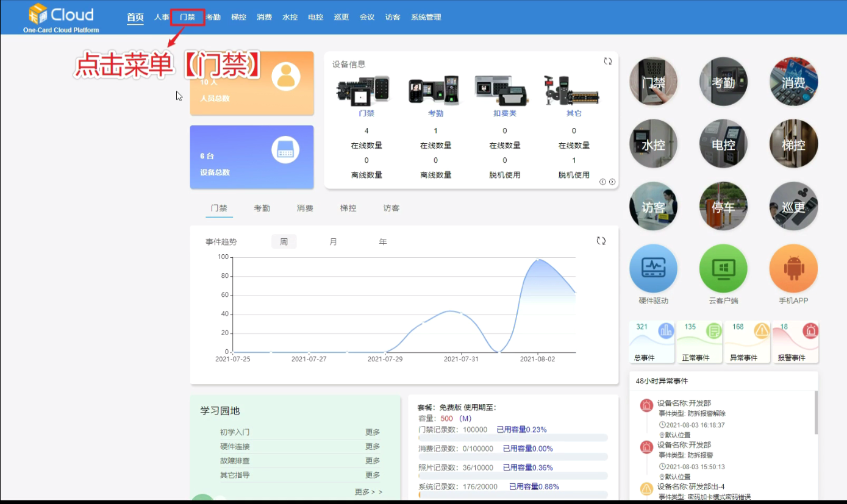
Task: Refresh the 设备信息 device info panel
Action: tap(607, 62)
